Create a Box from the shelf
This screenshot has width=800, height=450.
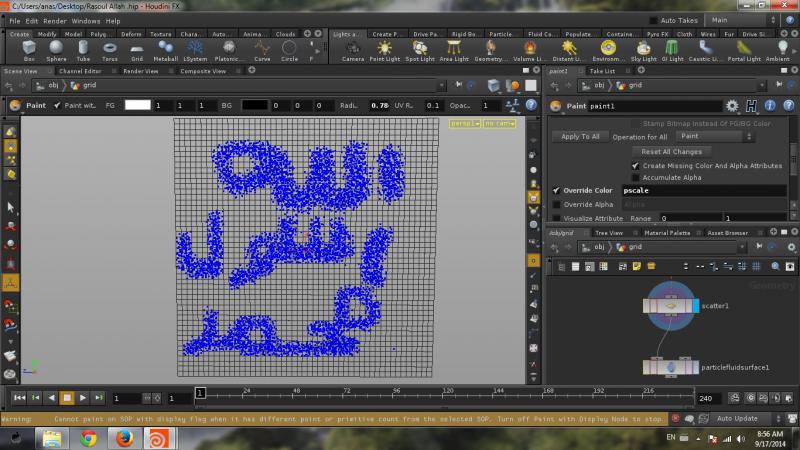pyautogui.click(x=29, y=51)
